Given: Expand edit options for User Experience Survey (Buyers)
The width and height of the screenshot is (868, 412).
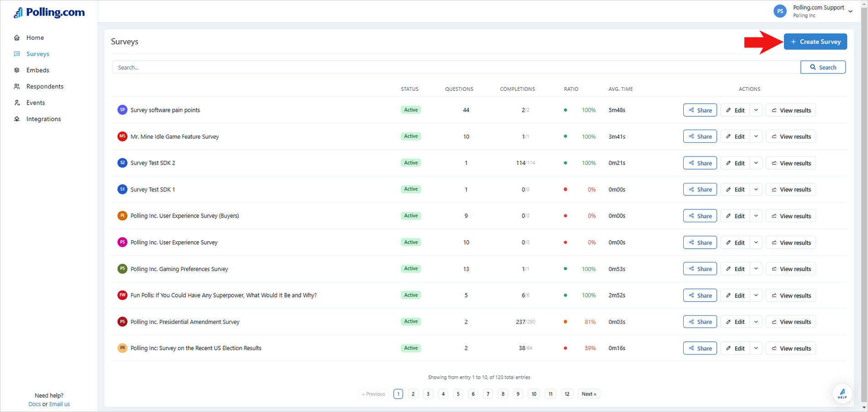Looking at the screenshot, I should [756, 216].
